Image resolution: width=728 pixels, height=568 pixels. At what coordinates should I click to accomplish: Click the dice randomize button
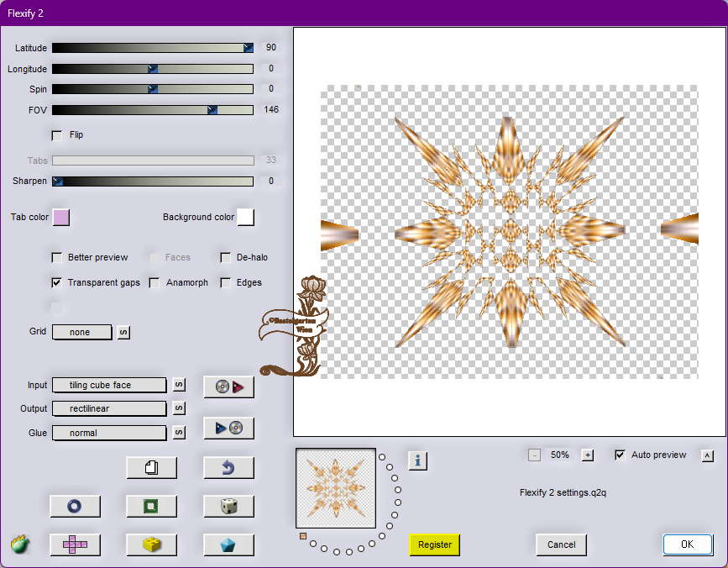click(228, 506)
